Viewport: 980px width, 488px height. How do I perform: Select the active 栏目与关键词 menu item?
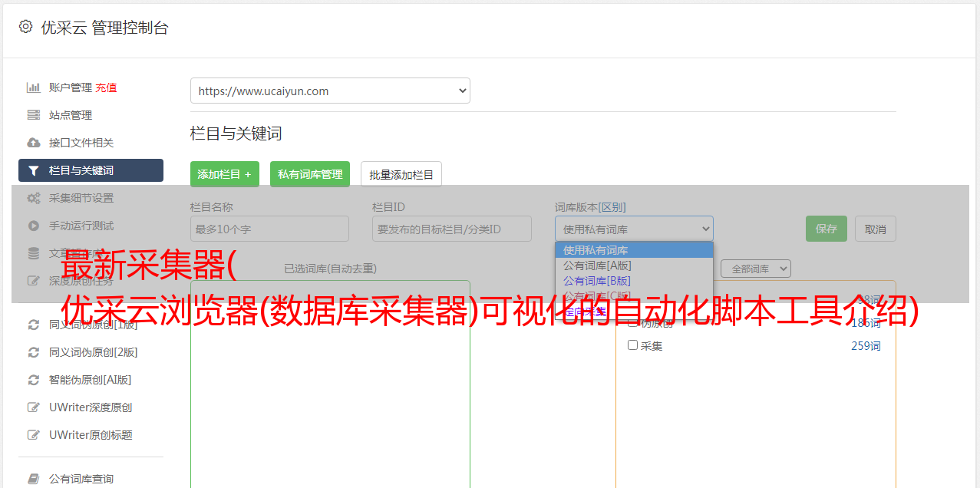pyautogui.click(x=91, y=170)
